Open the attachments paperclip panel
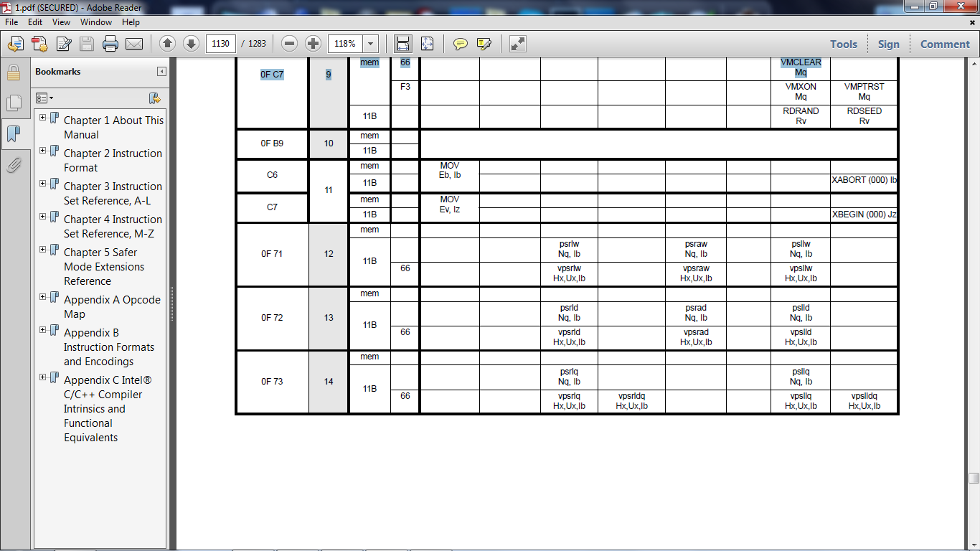Screen dimensions: 980x551 click(14, 166)
